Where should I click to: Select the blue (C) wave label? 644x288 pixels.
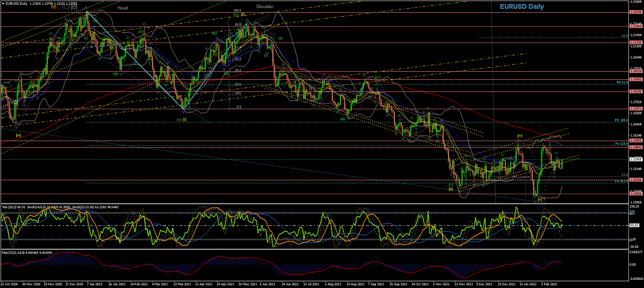[66, 7]
